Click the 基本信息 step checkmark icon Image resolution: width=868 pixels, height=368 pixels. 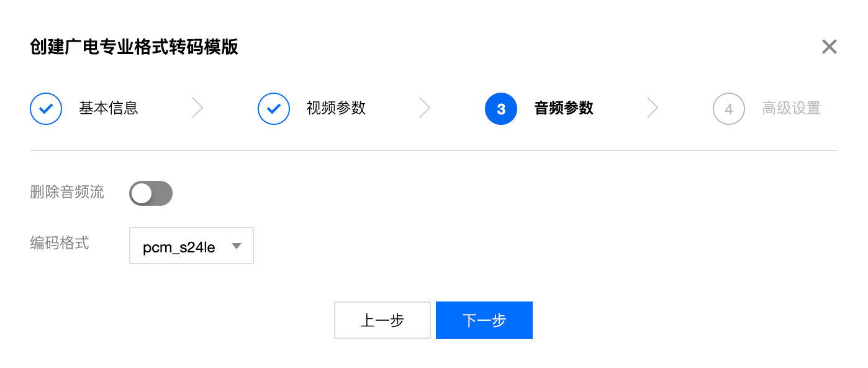46,109
